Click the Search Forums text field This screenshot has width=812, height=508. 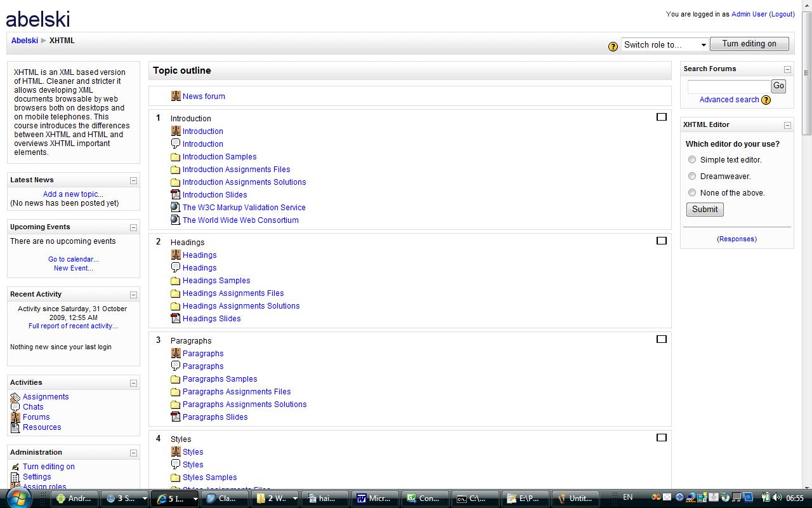coord(729,86)
